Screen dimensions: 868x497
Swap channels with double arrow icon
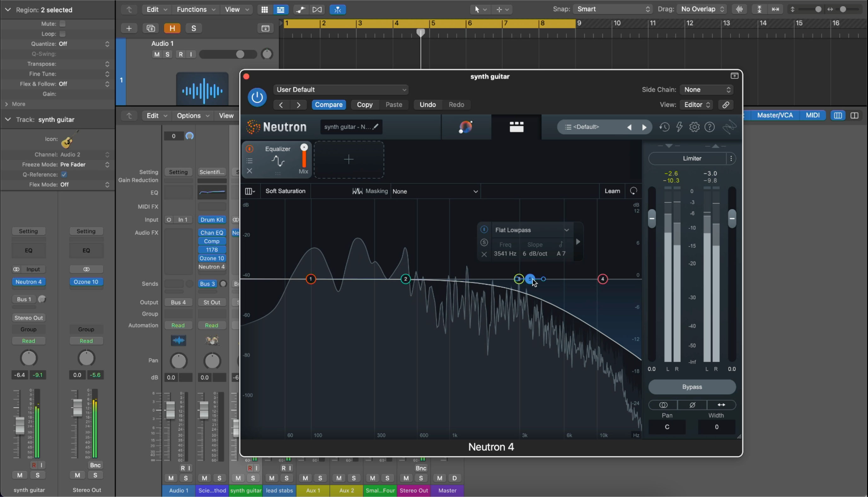point(721,405)
